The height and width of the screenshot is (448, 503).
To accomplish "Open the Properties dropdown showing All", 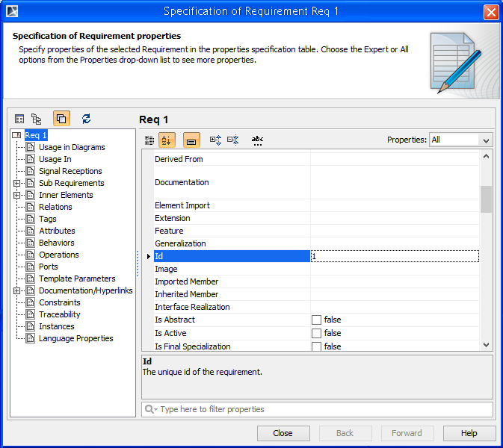I will click(460, 140).
